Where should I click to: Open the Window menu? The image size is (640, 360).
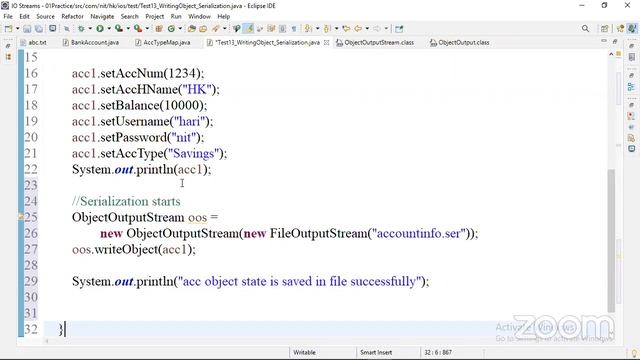click(x=199, y=16)
